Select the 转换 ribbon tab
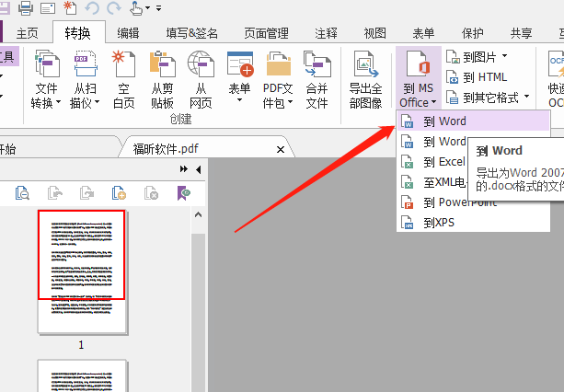This screenshot has height=392, width=564. [x=77, y=33]
